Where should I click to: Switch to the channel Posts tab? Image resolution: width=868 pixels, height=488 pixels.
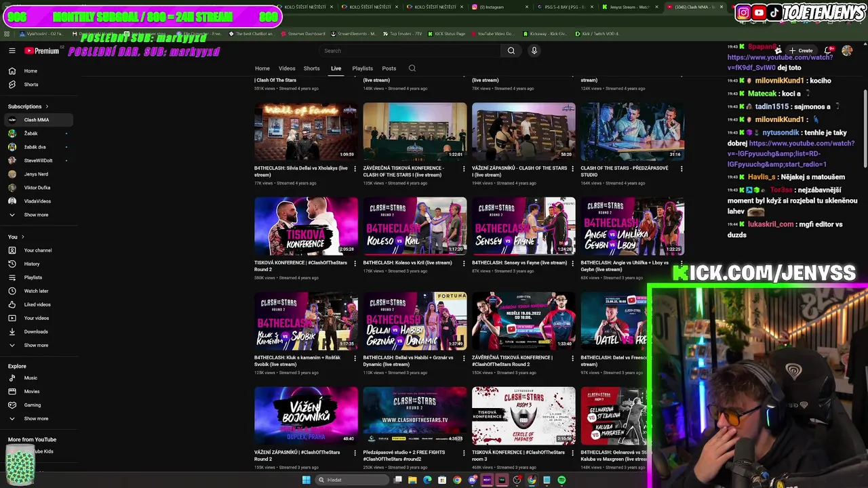click(389, 68)
